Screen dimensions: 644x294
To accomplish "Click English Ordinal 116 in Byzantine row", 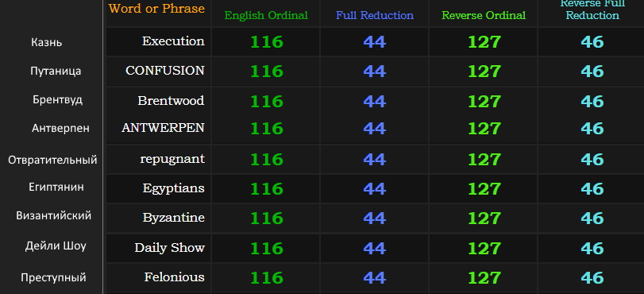I will tap(267, 219).
